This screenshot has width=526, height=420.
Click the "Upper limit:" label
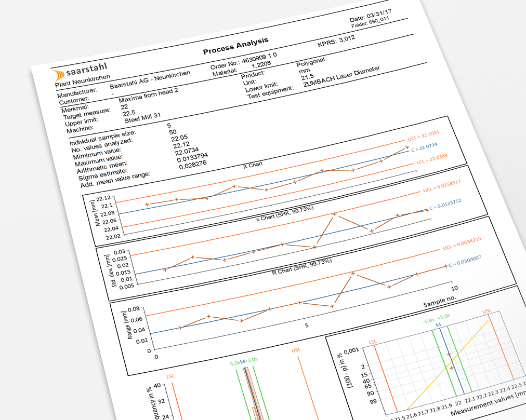coord(82,123)
